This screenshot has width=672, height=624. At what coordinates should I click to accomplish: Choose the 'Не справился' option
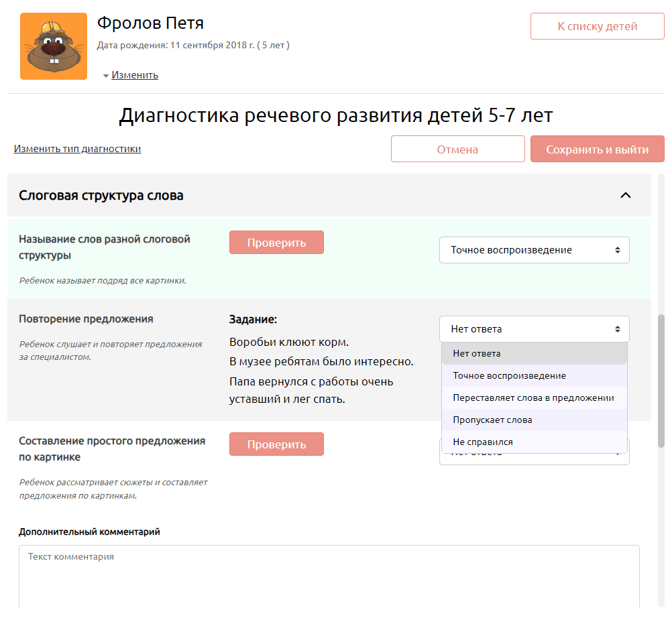(x=534, y=442)
